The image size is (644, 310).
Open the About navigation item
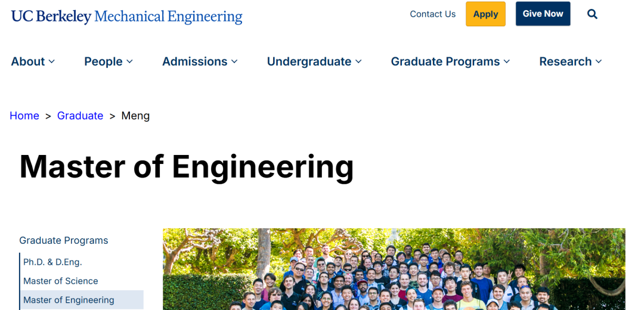click(x=28, y=61)
